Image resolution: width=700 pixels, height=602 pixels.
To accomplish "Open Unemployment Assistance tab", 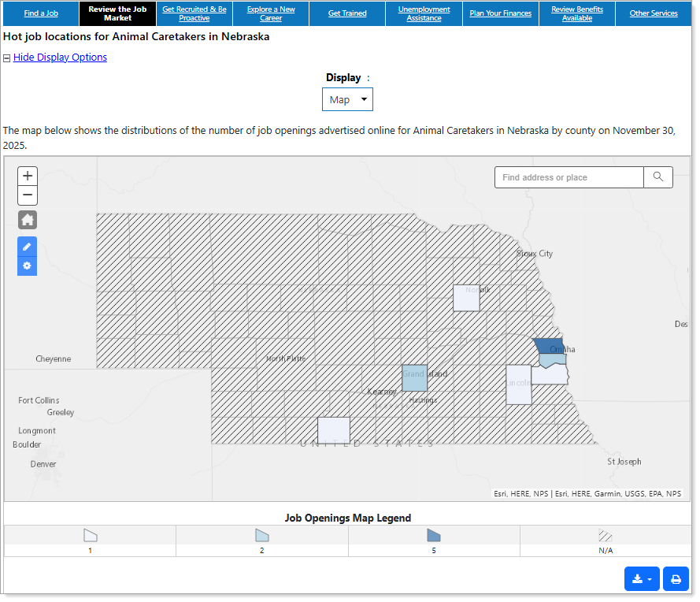I will point(424,13).
